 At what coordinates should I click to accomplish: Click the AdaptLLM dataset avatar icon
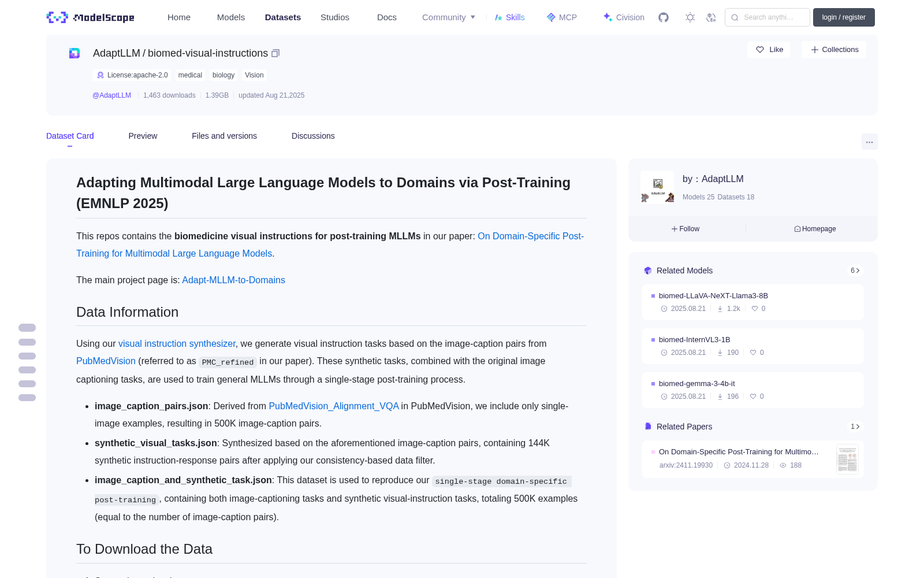(74, 53)
